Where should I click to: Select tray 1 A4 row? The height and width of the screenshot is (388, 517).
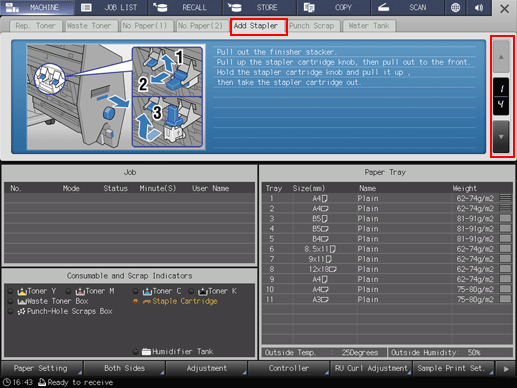(387, 199)
